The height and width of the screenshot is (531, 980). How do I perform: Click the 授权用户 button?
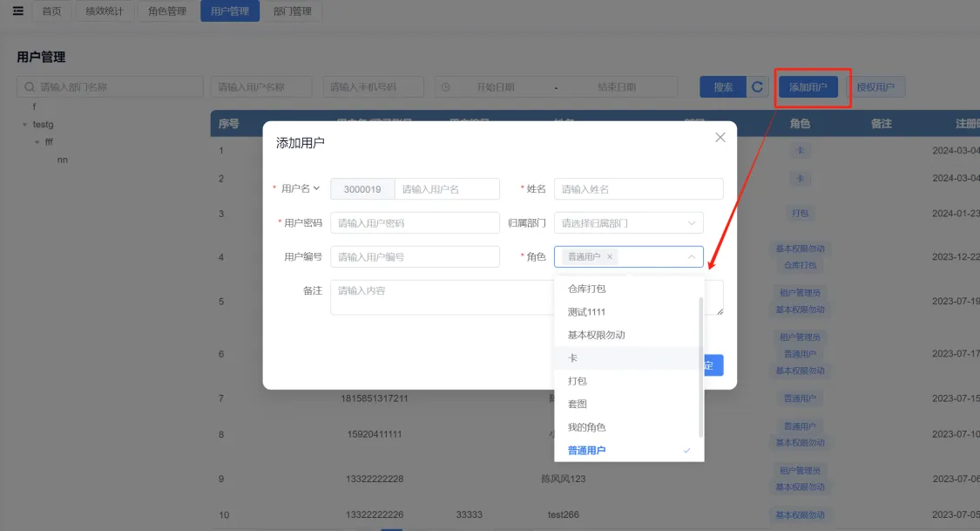click(x=875, y=87)
